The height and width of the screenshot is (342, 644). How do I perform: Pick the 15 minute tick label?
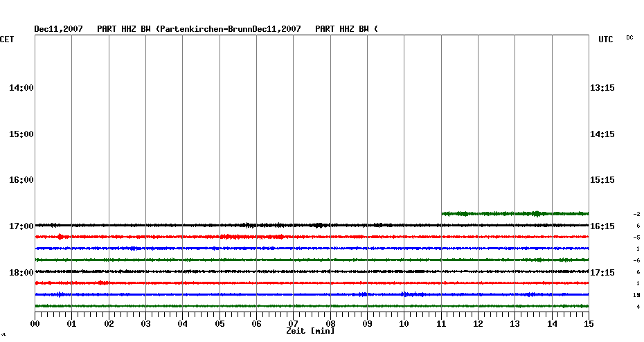click(588, 323)
